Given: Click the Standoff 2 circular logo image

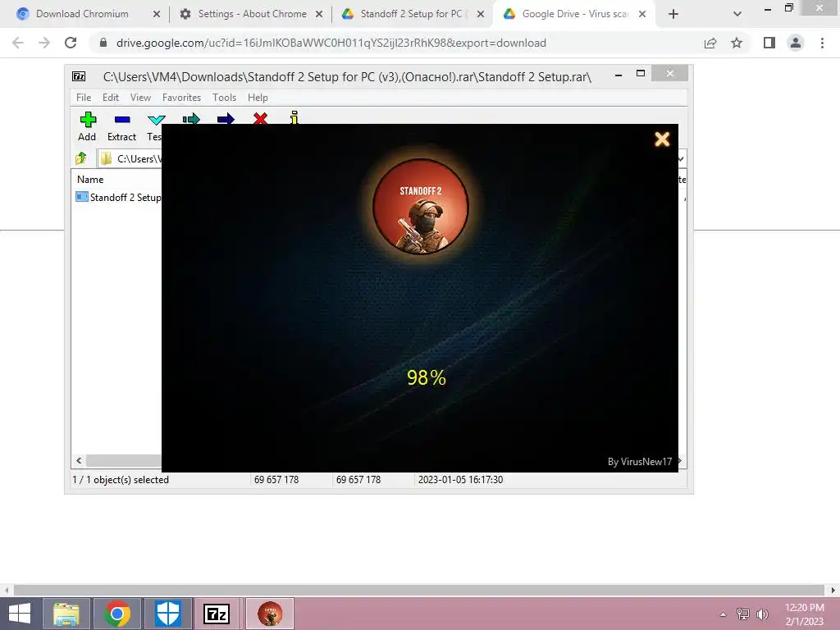Looking at the screenshot, I should click(421, 206).
